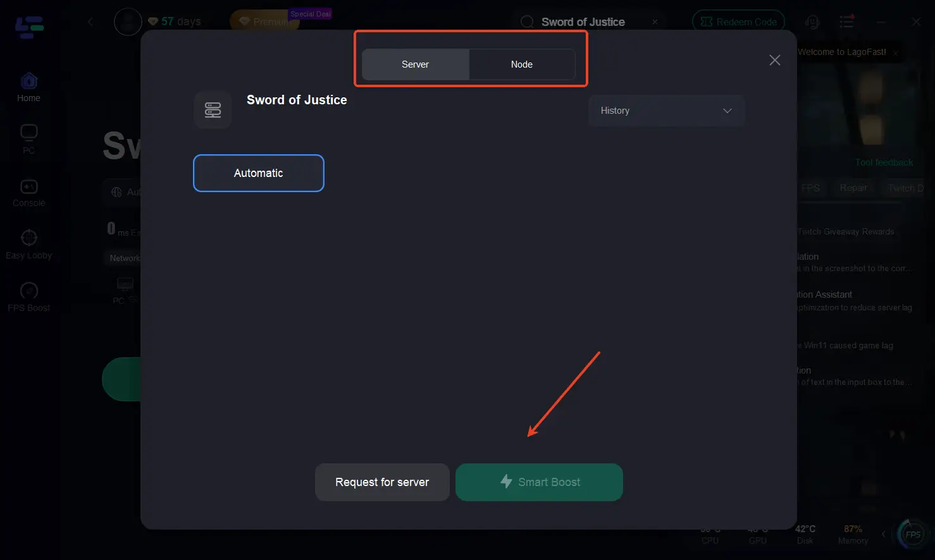This screenshot has width=935, height=560.
Task: Click the back arrow near the top-left
Action: pyautogui.click(x=90, y=21)
